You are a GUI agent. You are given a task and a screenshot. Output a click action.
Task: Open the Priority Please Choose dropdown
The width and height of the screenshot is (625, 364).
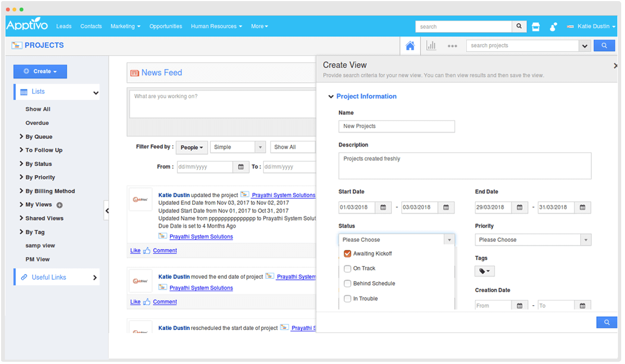tap(533, 240)
